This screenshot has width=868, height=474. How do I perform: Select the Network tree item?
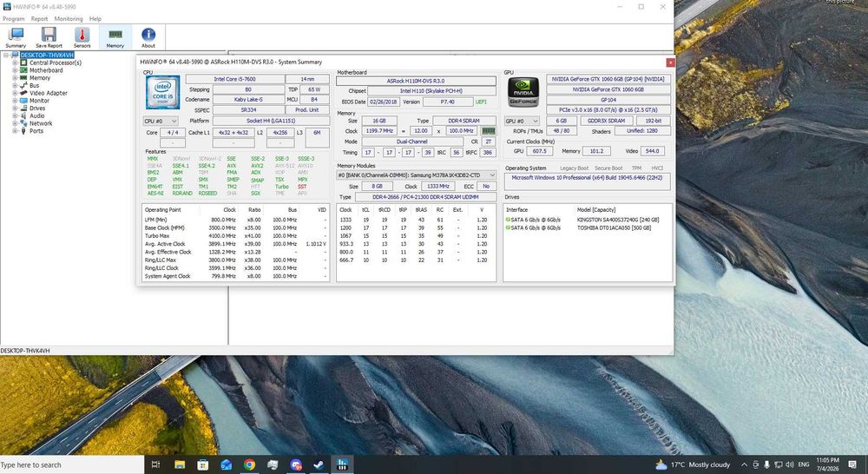pos(41,123)
